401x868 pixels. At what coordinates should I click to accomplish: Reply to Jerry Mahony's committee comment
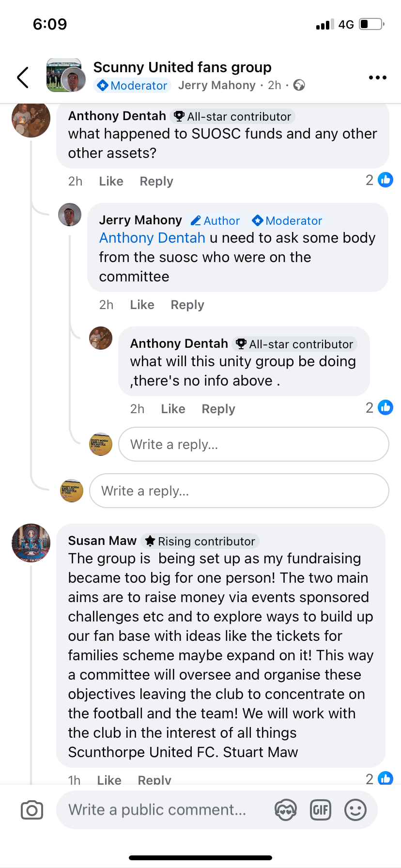[x=187, y=305]
